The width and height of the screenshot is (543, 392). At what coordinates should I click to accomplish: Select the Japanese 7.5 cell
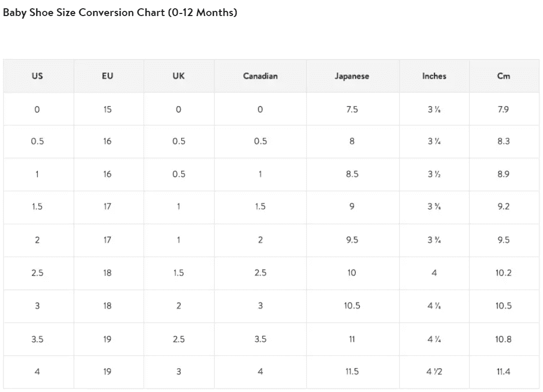(352, 109)
